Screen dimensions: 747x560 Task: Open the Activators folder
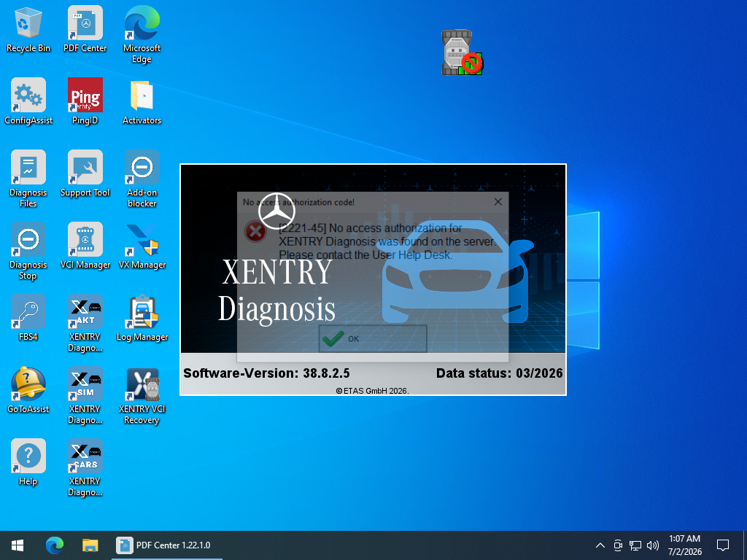142,101
